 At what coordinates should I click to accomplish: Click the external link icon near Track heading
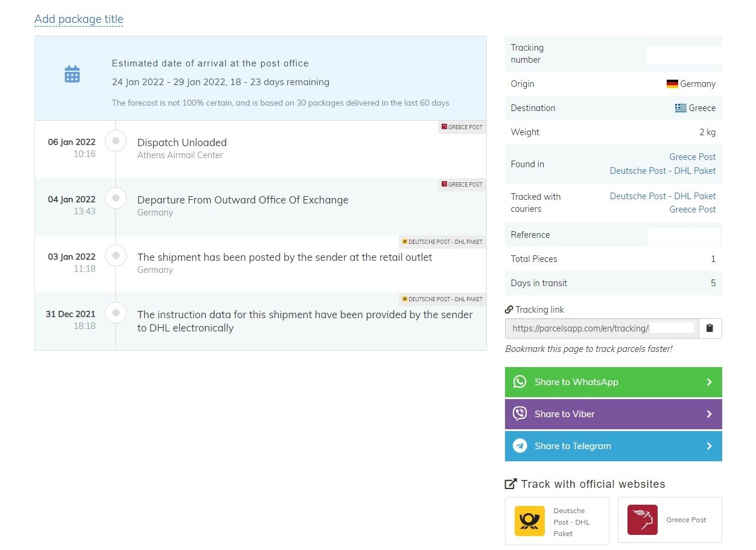[x=510, y=484]
